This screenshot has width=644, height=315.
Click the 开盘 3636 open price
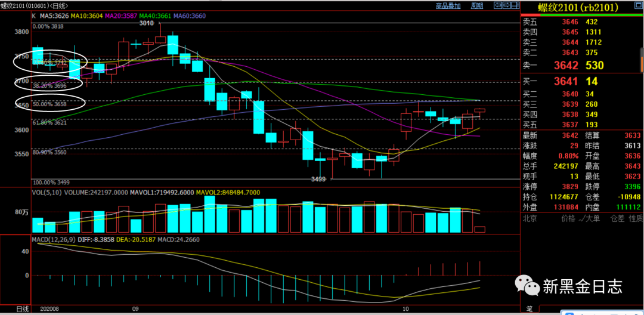point(633,156)
